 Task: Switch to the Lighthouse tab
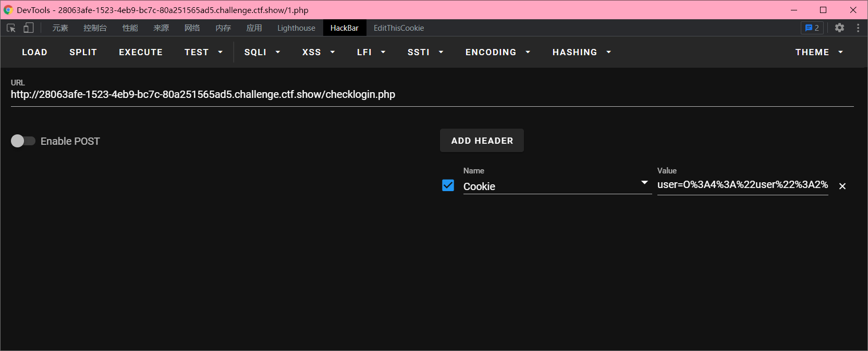click(x=296, y=28)
